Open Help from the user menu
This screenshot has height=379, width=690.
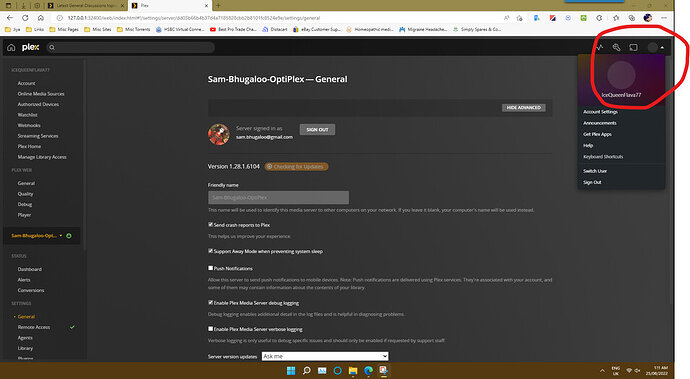[588, 145]
